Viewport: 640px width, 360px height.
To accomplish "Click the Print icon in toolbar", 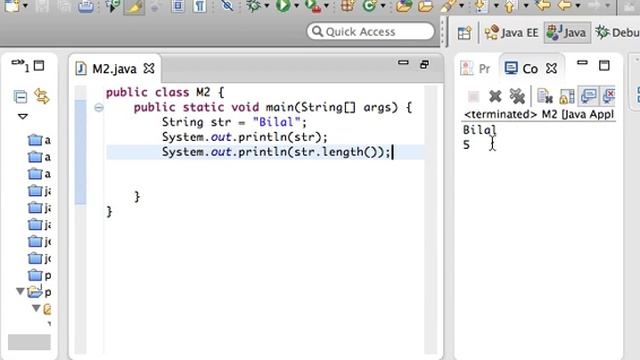I will click(86, 6).
